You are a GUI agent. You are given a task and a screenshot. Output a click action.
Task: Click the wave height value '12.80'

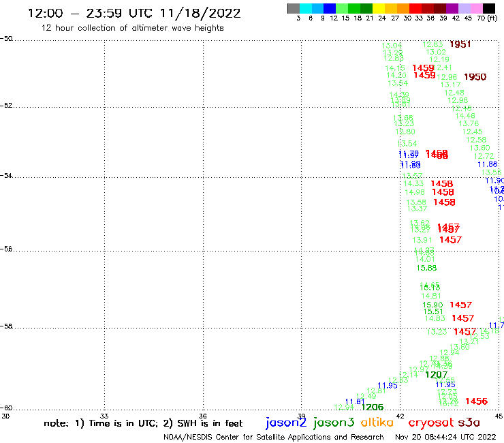tap(405, 132)
